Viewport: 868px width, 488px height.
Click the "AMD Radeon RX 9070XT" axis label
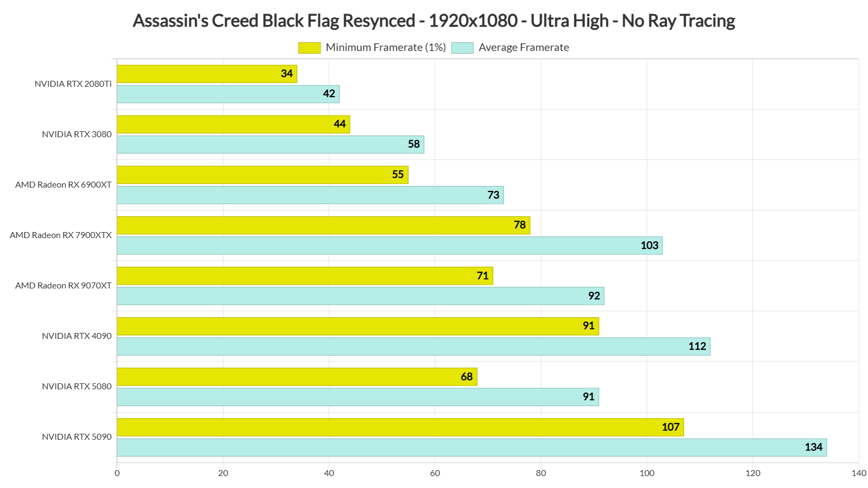pyautogui.click(x=63, y=285)
